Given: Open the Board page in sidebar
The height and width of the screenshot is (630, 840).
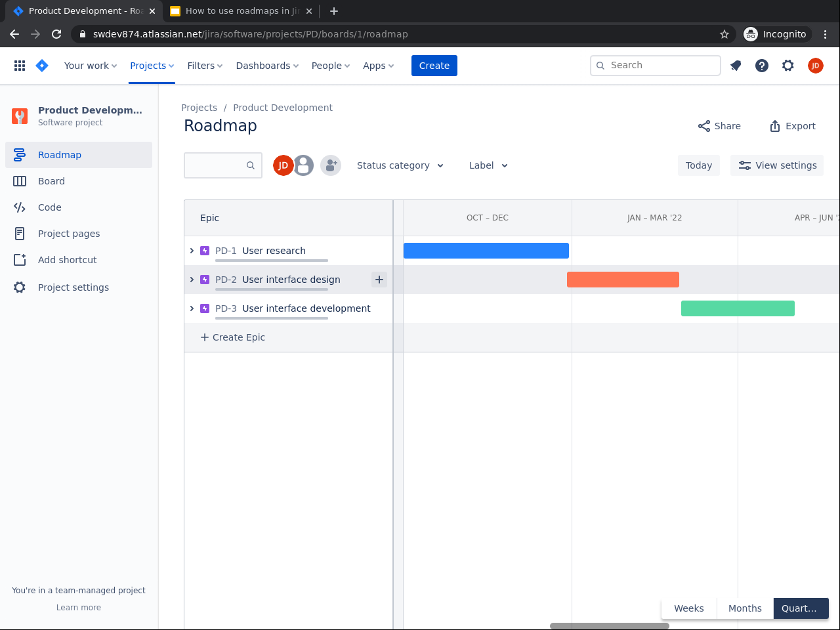Looking at the screenshot, I should click(x=51, y=181).
